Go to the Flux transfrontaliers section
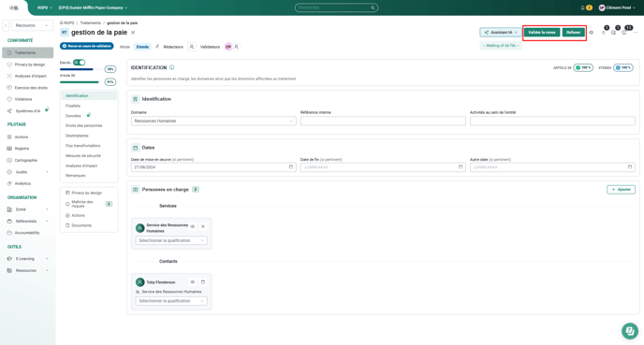This screenshot has height=345, width=644. click(x=83, y=146)
